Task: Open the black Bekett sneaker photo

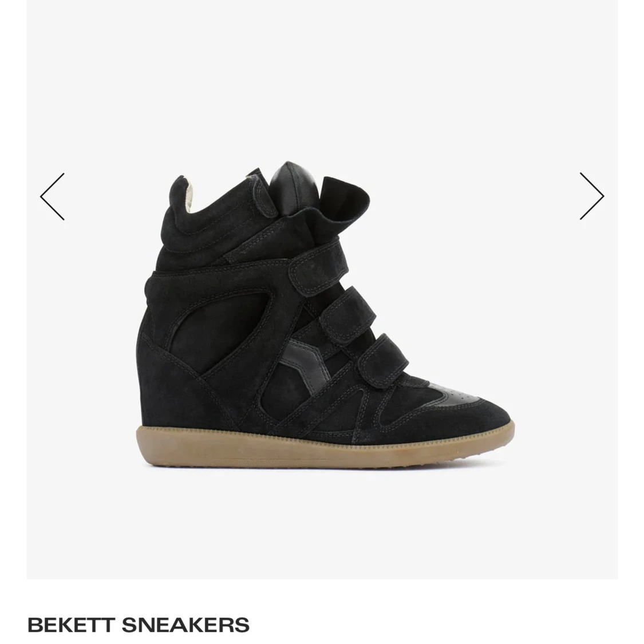Action: coord(325,315)
